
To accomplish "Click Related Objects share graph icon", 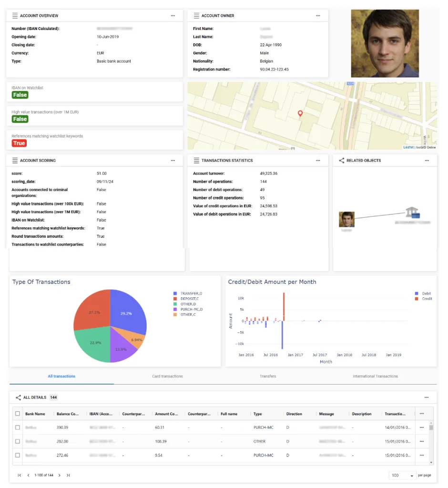I will pos(342,160).
